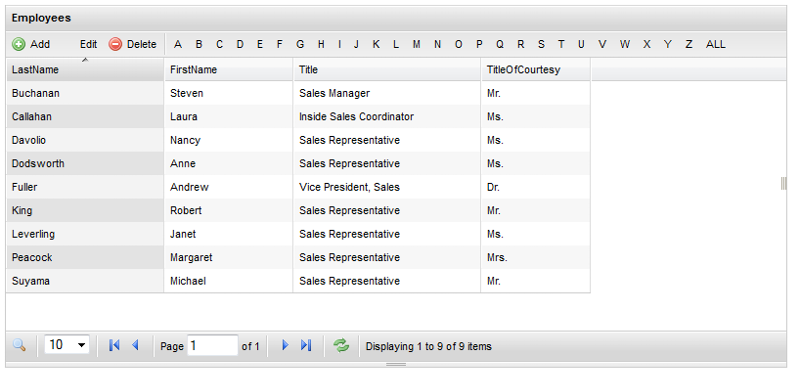Click the Edit button
This screenshot has height=386, width=800.
click(x=88, y=44)
